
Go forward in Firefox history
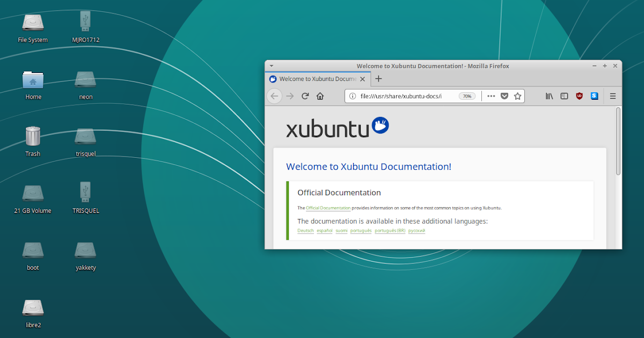[290, 96]
